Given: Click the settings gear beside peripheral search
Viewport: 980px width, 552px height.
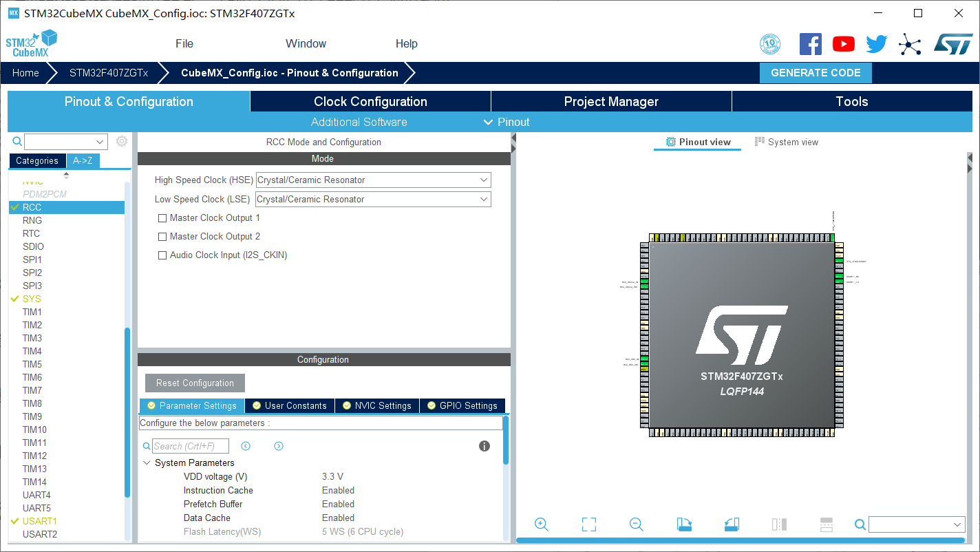Looking at the screenshot, I should (121, 141).
